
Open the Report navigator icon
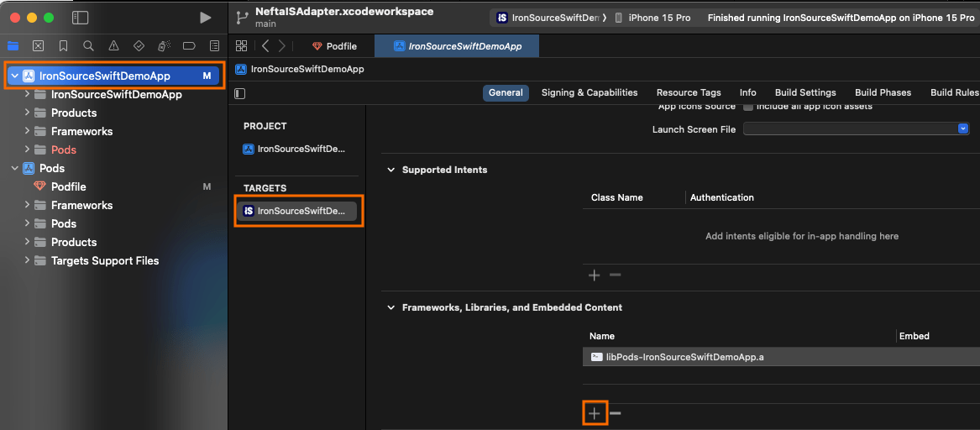[214, 45]
